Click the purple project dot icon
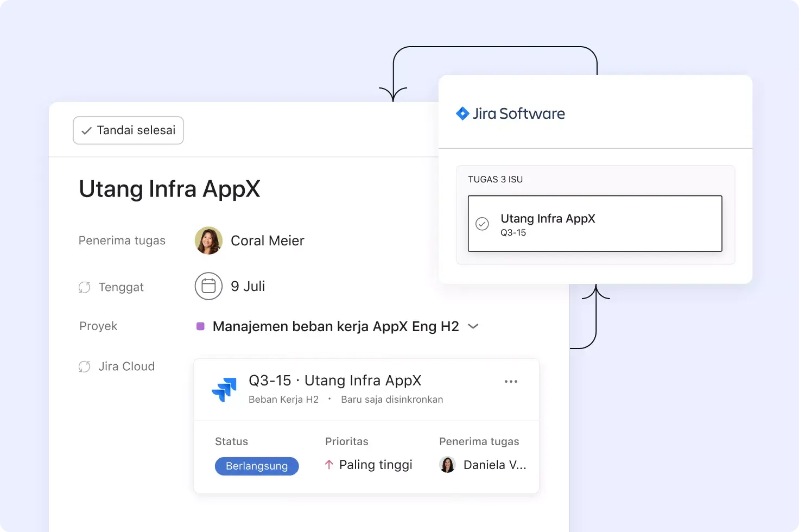 [x=201, y=326]
